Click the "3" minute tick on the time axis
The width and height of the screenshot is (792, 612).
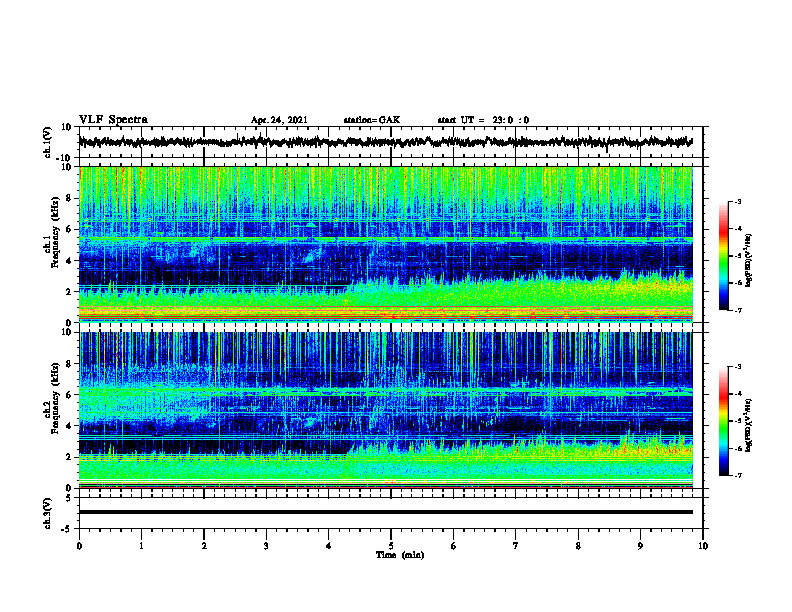coord(266,546)
